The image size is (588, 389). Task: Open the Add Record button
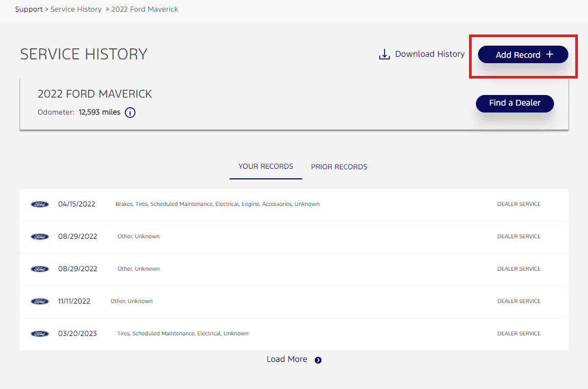(x=523, y=55)
